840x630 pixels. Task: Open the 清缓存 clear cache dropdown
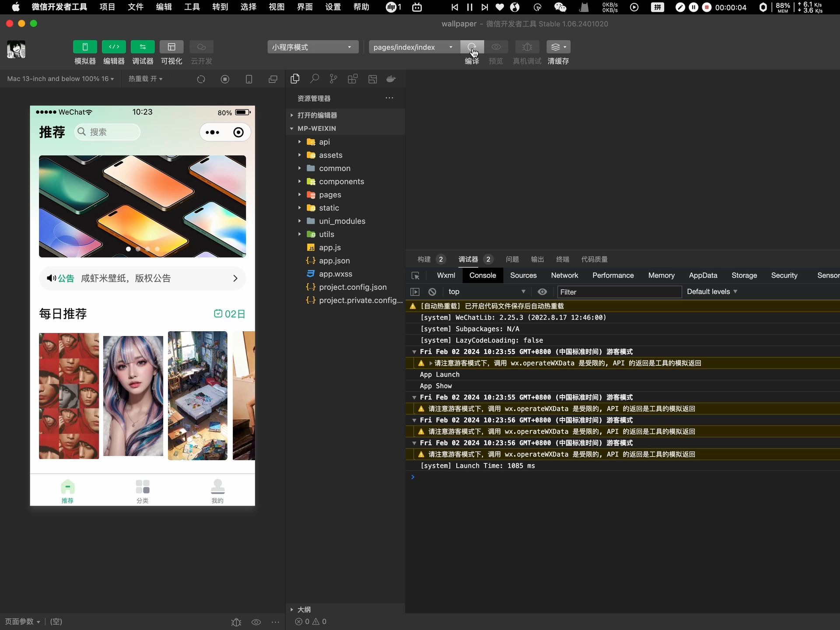click(558, 47)
